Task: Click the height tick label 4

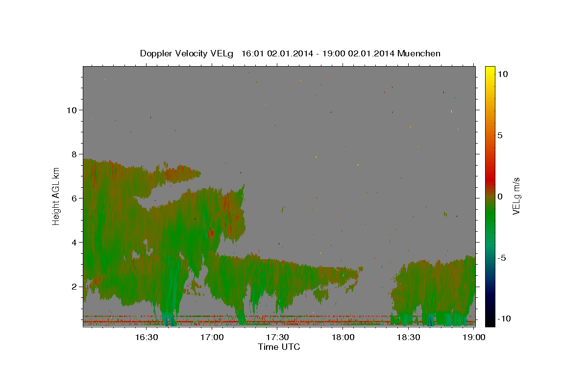Action: click(74, 242)
